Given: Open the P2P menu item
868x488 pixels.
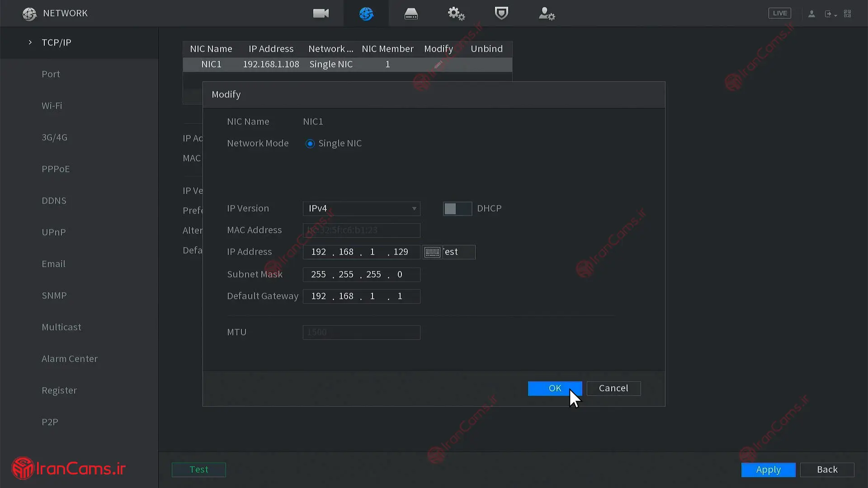Looking at the screenshot, I should pyautogui.click(x=50, y=422).
